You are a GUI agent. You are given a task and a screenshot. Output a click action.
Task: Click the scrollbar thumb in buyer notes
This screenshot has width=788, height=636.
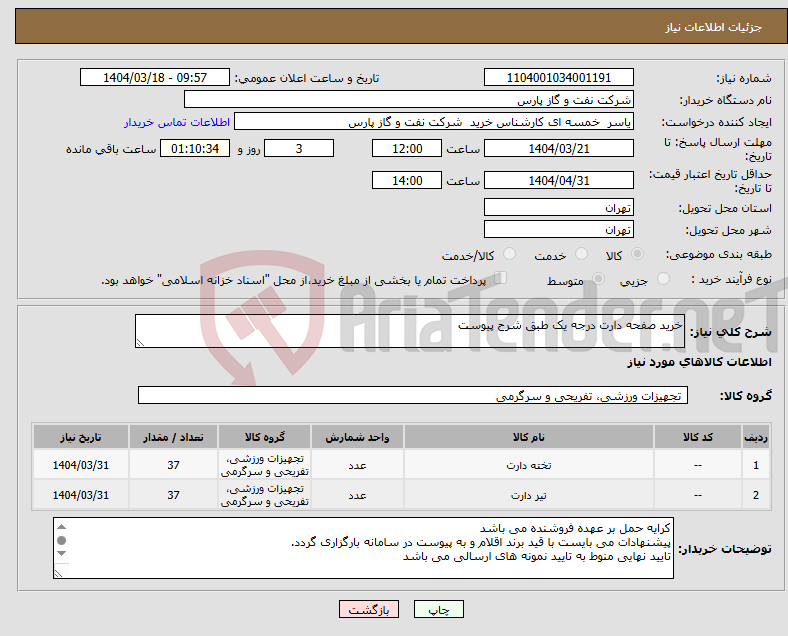(61, 541)
